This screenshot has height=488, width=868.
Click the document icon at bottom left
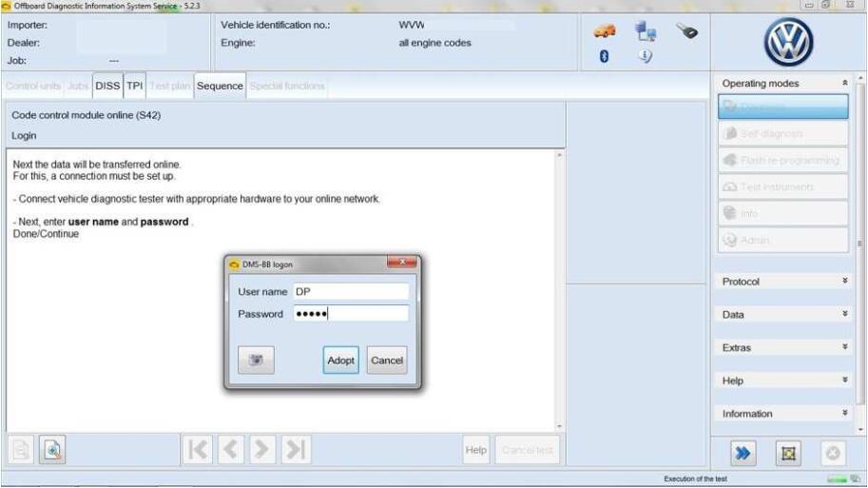pyautogui.click(x=21, y=450)
